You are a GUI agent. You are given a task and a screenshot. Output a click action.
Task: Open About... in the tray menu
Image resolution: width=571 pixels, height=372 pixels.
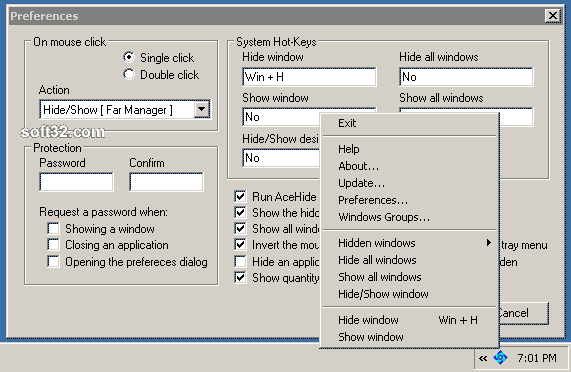[x=409, y=166]
